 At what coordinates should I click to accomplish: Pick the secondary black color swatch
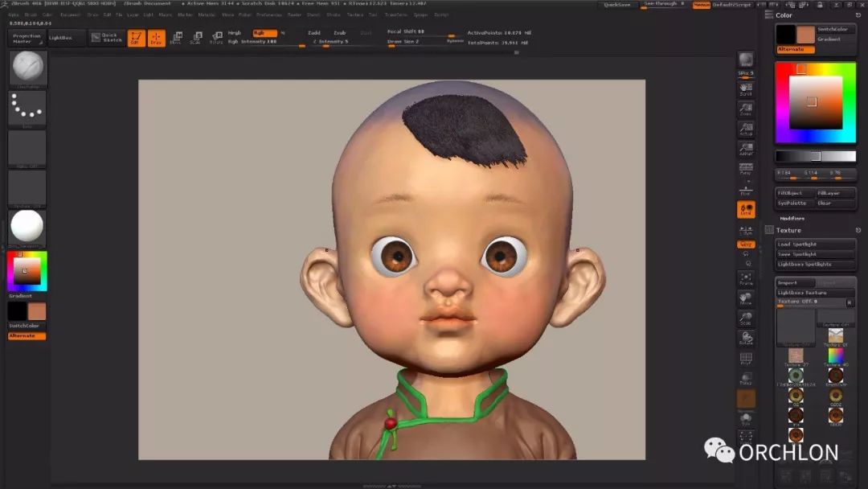click(785, 34)
